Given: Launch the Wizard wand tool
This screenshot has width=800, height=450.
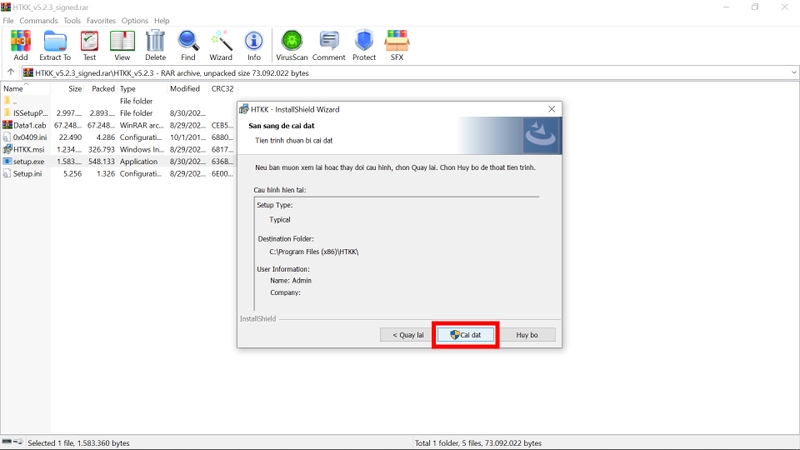Looking at the screenshot, I should pos(221,45).
